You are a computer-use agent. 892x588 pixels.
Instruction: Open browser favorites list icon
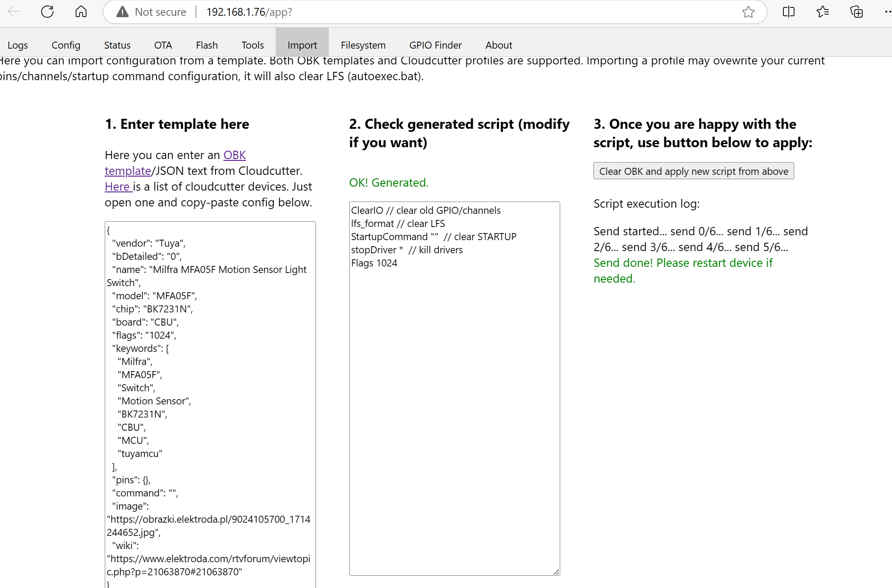tap(823, 12)
